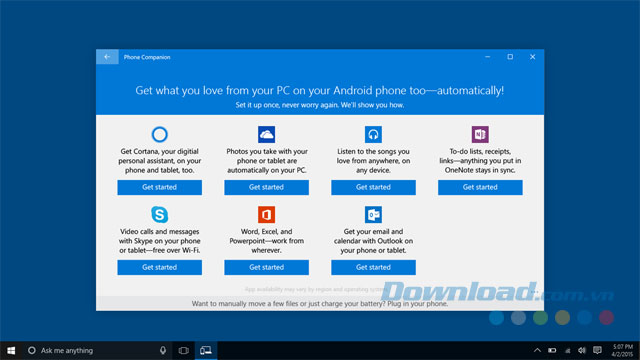Viewport: 640px width, 360px height.
Task: Close the Phone Companion window
Action: (533, 57)
